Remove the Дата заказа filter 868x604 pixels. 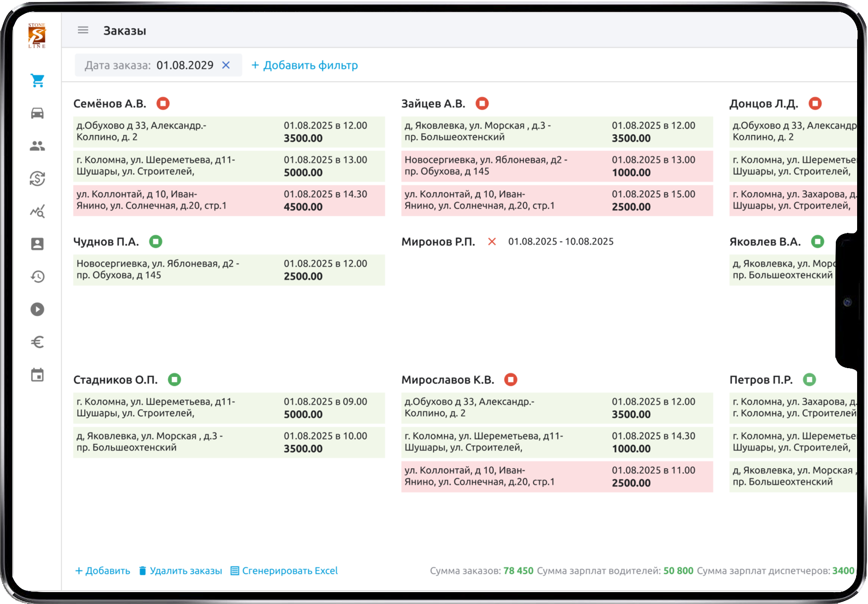(x=226, y=65)
